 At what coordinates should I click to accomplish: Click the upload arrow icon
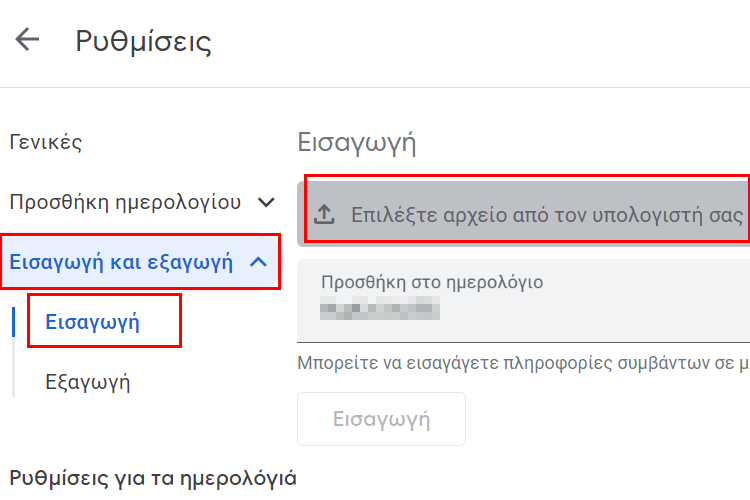tap(324, 214)
